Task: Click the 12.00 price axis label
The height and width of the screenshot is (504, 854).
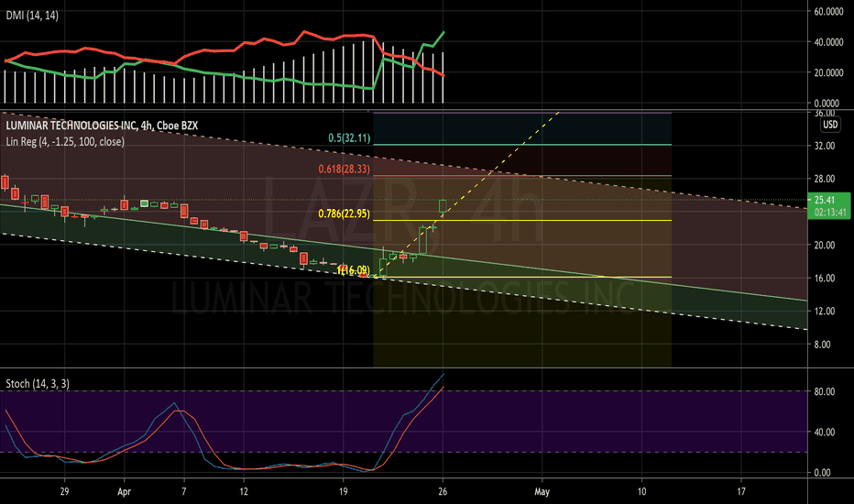Action: [825, 312]
